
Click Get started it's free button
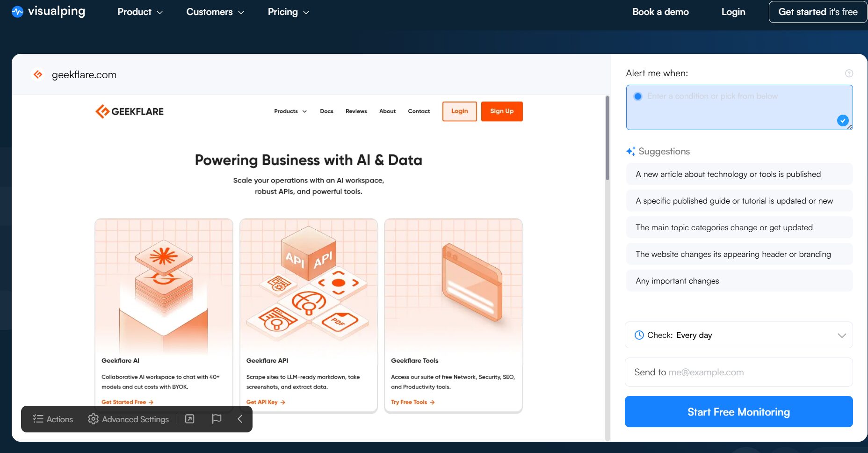tap(818, 12)
